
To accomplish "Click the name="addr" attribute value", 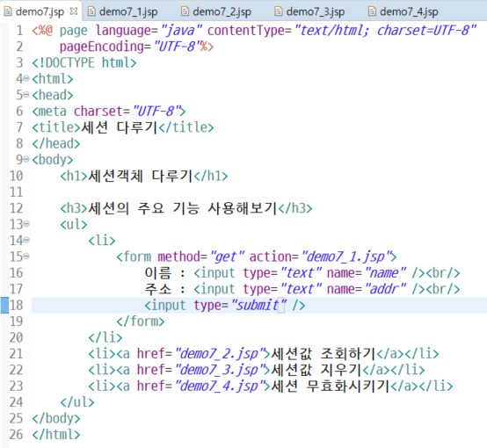I will (385, 289).
